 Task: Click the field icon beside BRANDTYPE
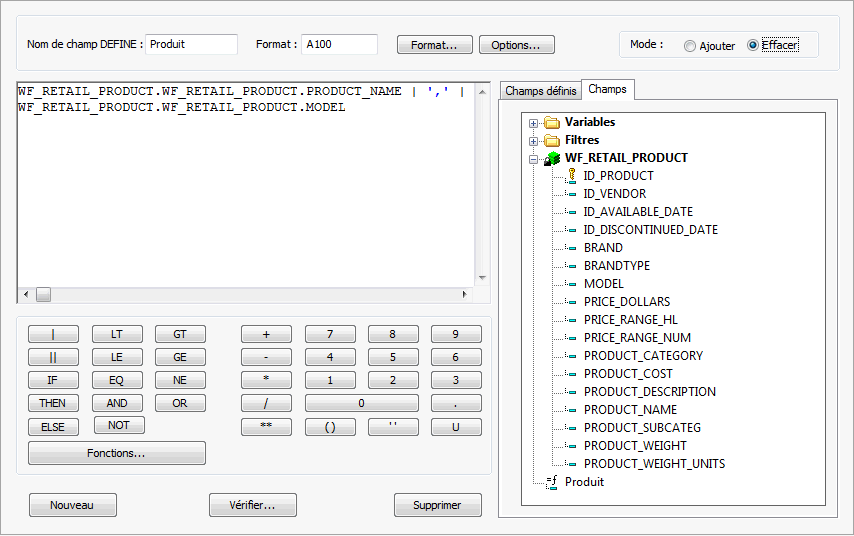[x=571, y=266]
